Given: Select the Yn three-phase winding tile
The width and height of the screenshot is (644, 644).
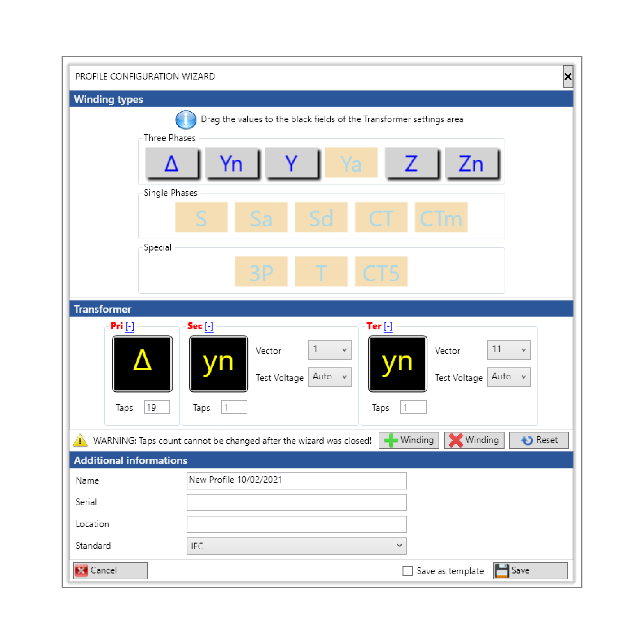Looking at the screenshot, I should 232,163.
